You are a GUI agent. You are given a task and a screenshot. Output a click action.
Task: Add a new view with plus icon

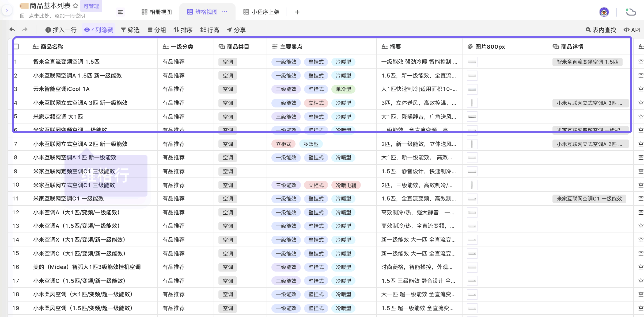(297, 12)
